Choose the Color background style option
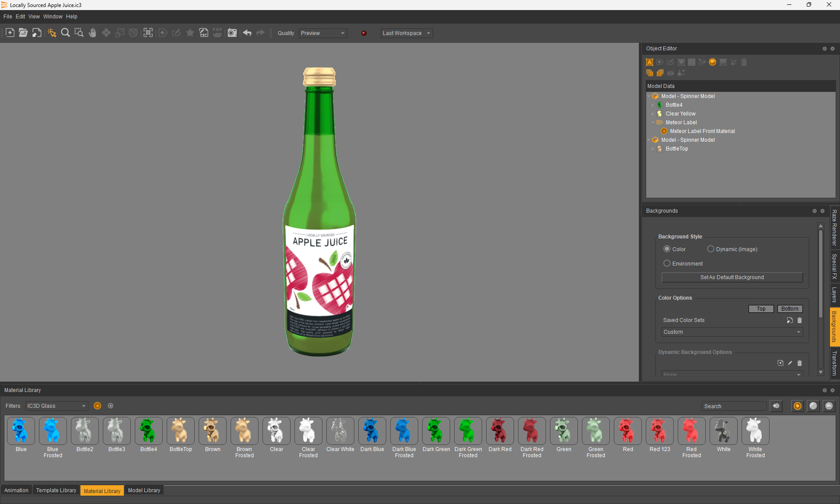The image size is (840, 504). [667, 249]
